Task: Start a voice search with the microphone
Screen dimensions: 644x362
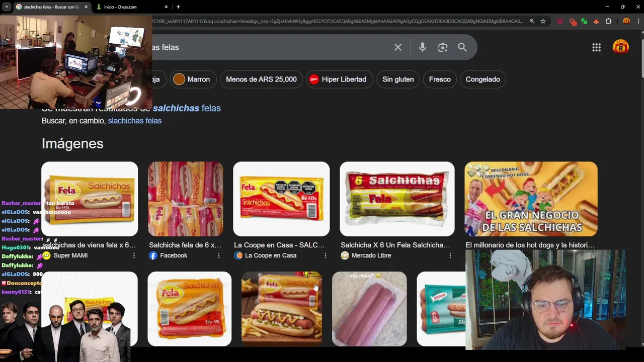Action: coord(422,47)
